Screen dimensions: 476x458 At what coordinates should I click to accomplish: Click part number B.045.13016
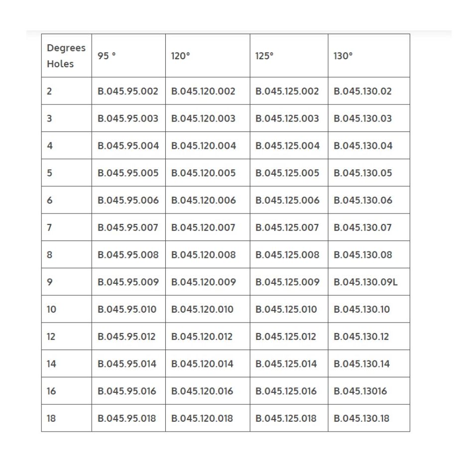point(360,391)
